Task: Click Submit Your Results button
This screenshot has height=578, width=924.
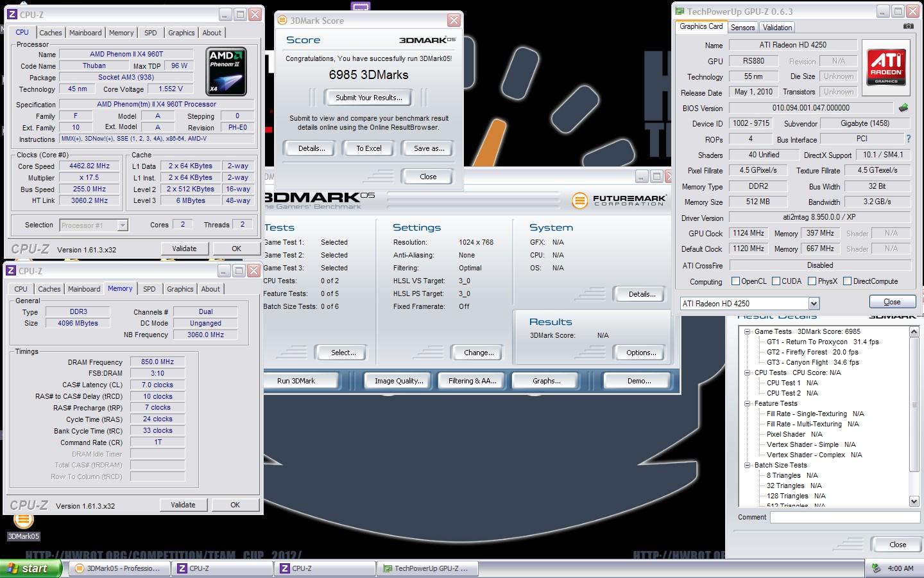Action: (369, 98)
